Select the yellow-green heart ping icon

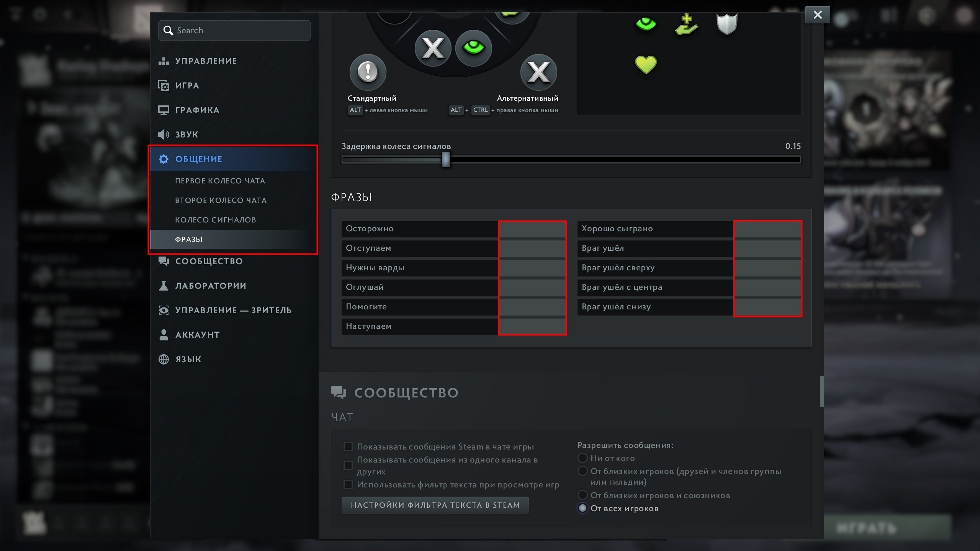coord(646,64)
